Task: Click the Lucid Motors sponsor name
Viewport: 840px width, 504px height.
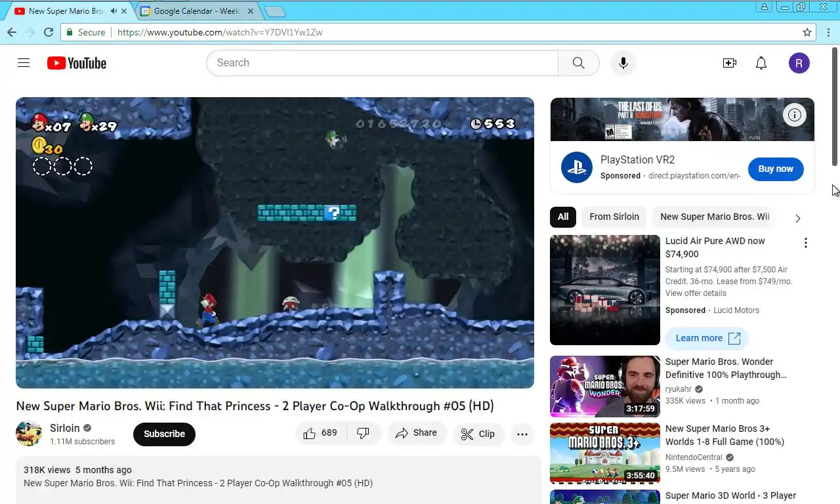Action: pyautogui.click(x=736, y=310)
